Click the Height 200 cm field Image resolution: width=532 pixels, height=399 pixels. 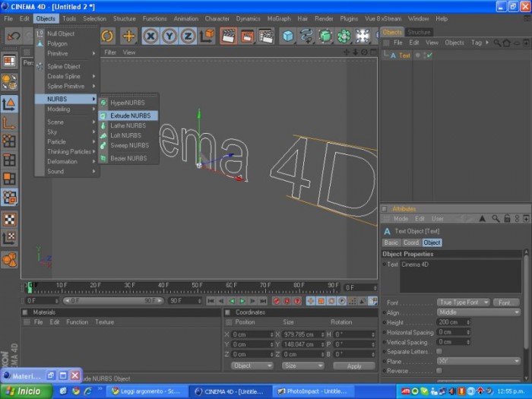coord(453,322)
